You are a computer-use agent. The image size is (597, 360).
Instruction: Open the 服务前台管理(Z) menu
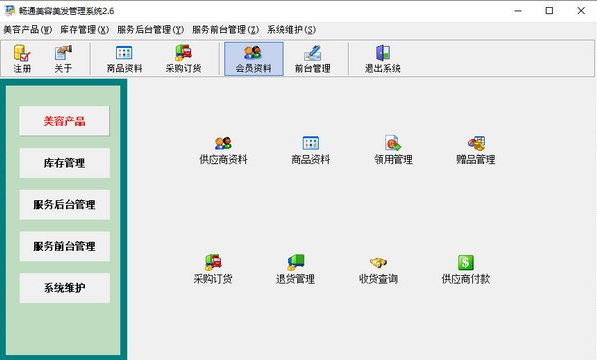pos(225,30)
